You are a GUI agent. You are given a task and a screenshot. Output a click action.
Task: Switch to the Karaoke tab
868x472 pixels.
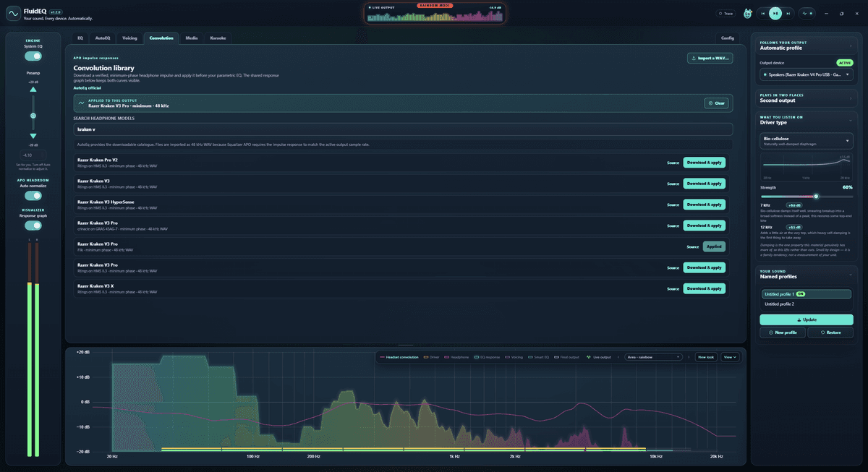(217, 38)
